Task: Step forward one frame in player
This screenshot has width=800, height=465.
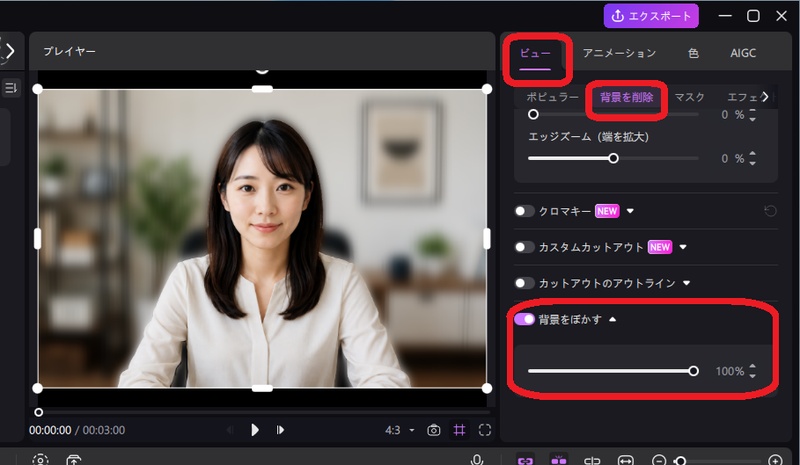Action: pos(280,430)
